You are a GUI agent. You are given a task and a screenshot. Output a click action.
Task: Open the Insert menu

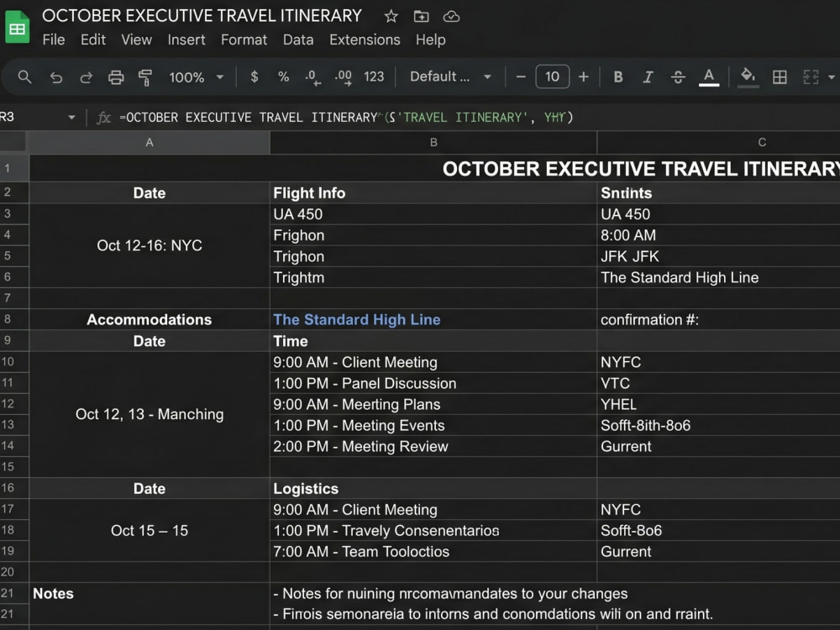click(186, 39)
